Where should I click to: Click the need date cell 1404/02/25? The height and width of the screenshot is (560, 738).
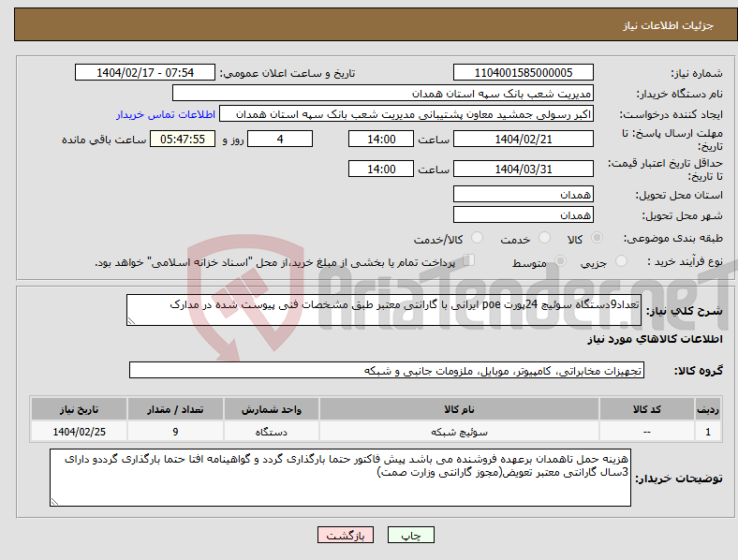pyautogui.click(x=79, y=432)
